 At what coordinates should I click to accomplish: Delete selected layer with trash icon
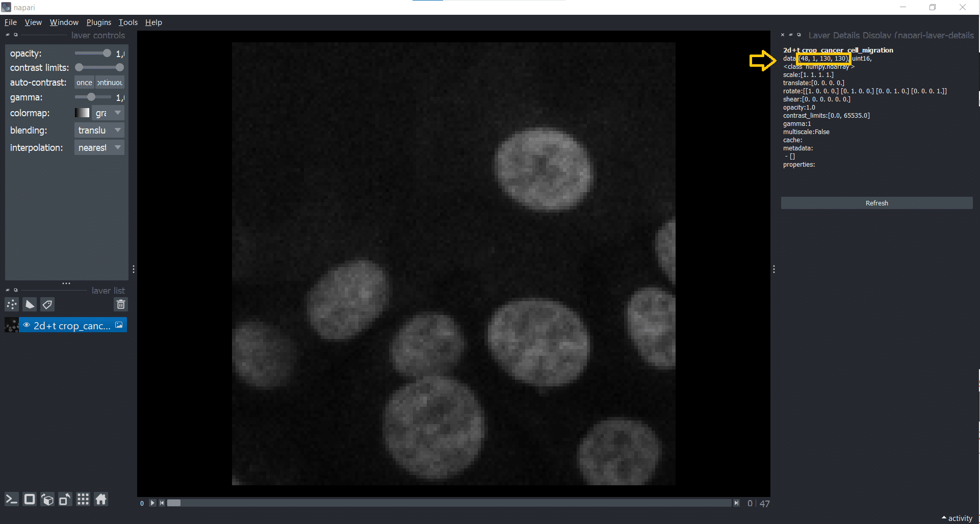121,305
